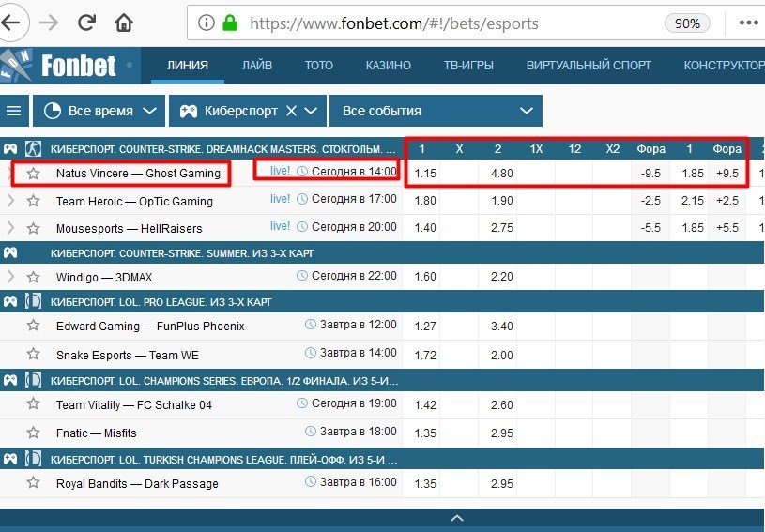Image resolution: width=765 pixels, height=532 pixels.
Task: Favorite the Fnatic — Misfits star
Action: (33, 432)
